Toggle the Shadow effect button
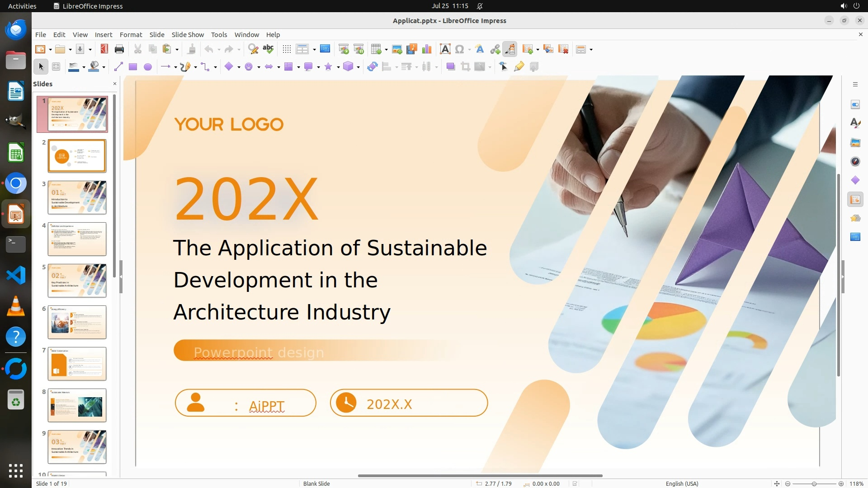868x488 pixels. pyautogui.click(x=450, y=67)
